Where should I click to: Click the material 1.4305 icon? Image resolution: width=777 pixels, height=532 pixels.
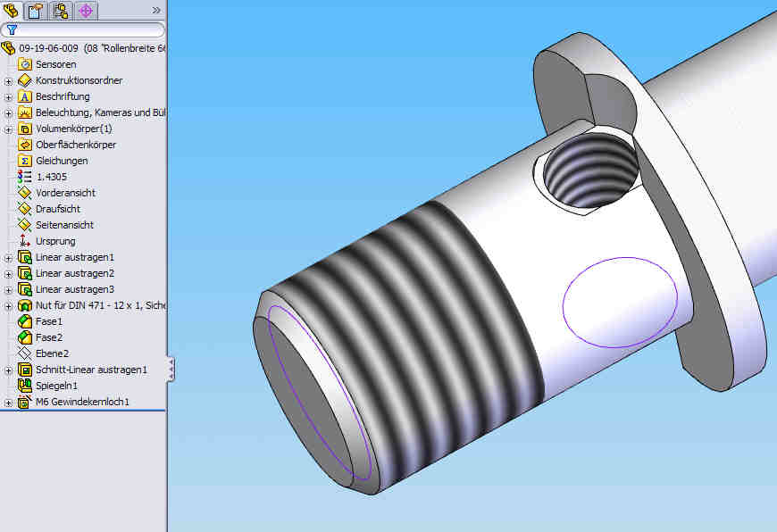pos(25,177)
